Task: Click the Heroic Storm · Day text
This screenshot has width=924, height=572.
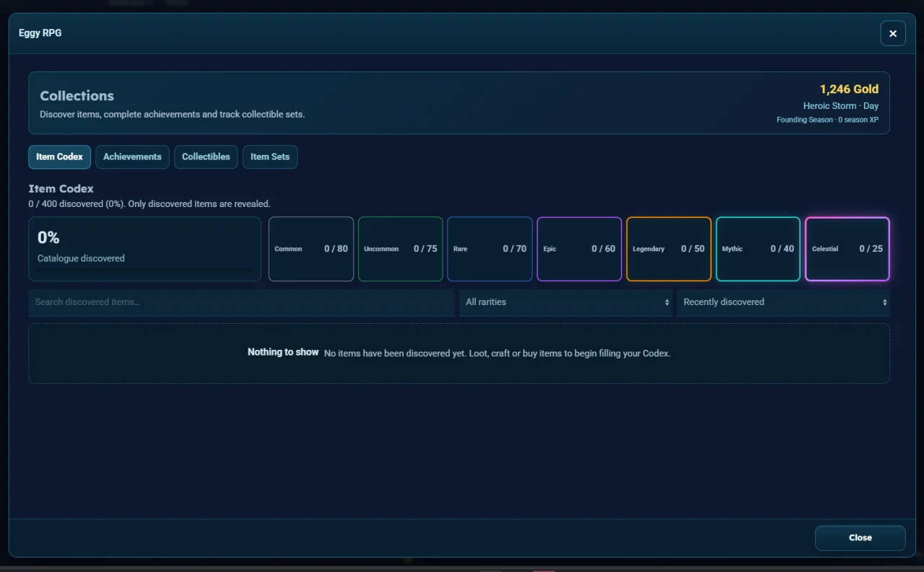Action: tap(841, 106)
